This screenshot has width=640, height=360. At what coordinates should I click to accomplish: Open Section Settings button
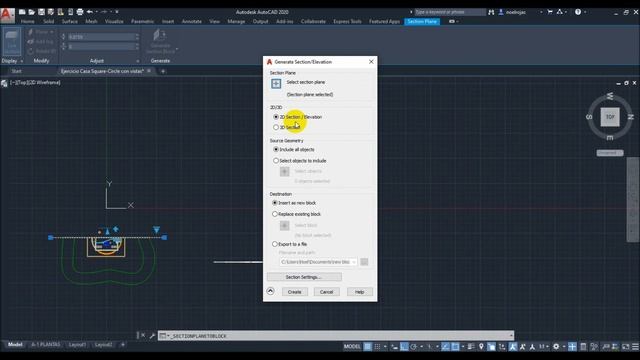pos(304,277)
